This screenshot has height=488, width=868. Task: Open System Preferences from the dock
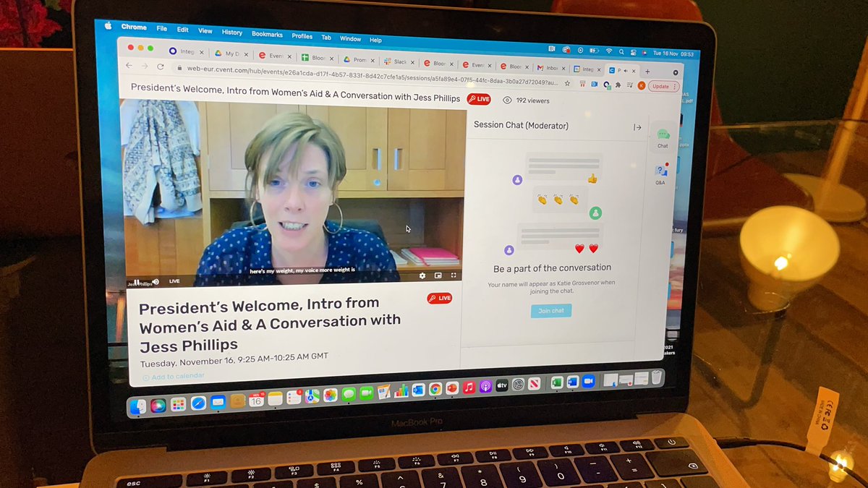(518, 385)
